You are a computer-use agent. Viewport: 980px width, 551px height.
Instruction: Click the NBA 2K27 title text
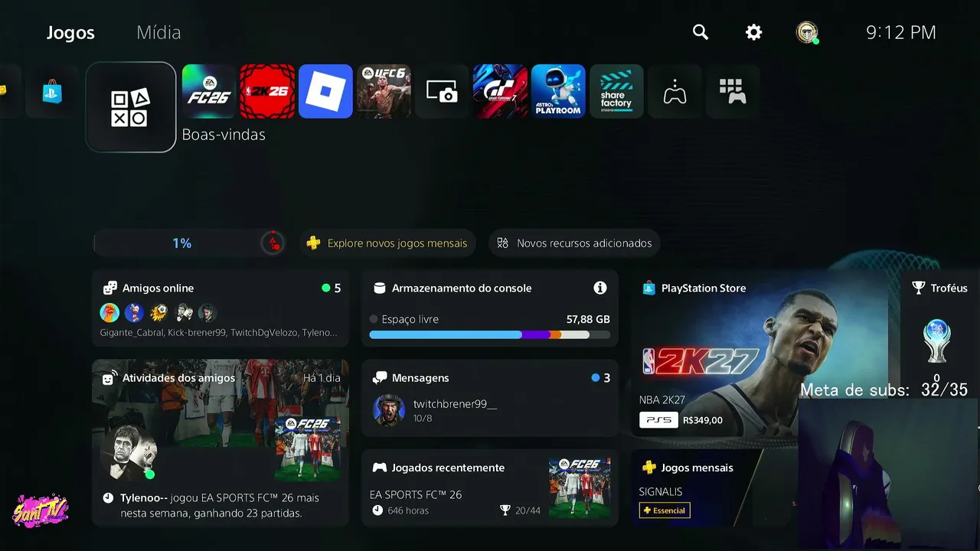(662, 399)
